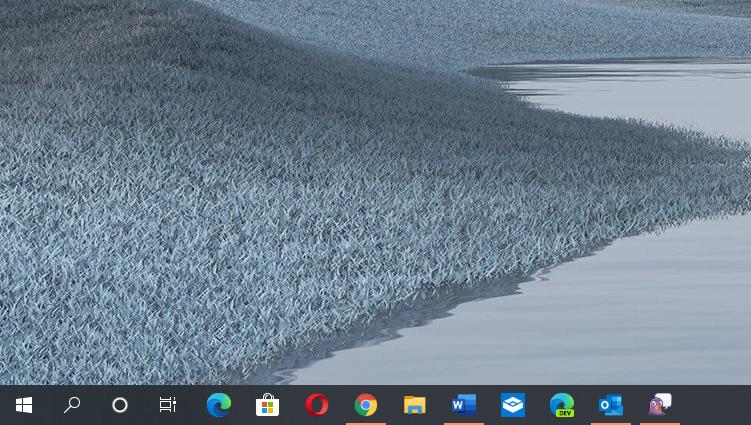Launch Windows Sandbox from the taskbar

pyautogui.click(x=512, y=405)
